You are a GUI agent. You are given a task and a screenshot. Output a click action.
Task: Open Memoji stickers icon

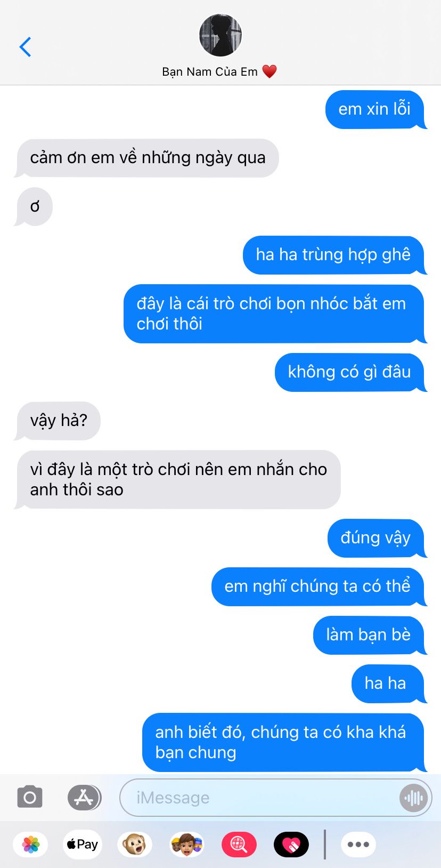tap(186, 845)
